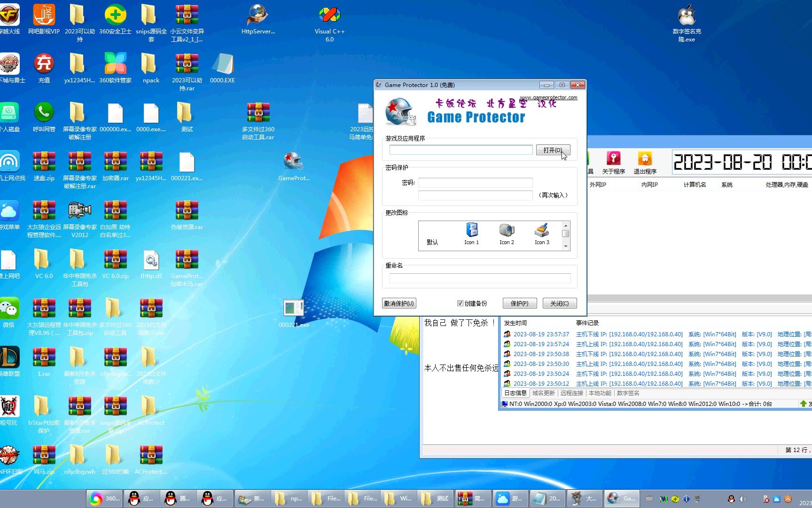
Task: Select Icon 3 scanner in the icon list
Action: [x=542, y=234]
